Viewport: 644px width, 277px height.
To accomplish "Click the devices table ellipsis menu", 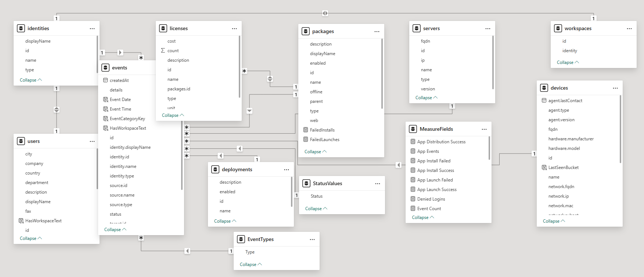I will click(x=615, y=88).
